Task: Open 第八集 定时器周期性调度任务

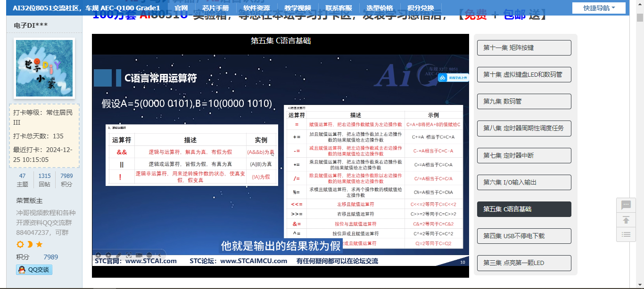Action: click(x=524, y=128)
